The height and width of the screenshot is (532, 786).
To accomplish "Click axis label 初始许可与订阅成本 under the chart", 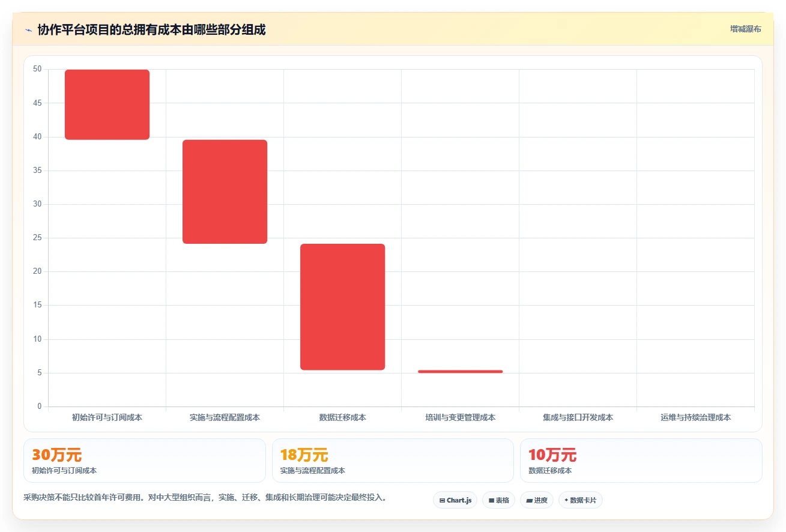I will click(x=107, y=417).
